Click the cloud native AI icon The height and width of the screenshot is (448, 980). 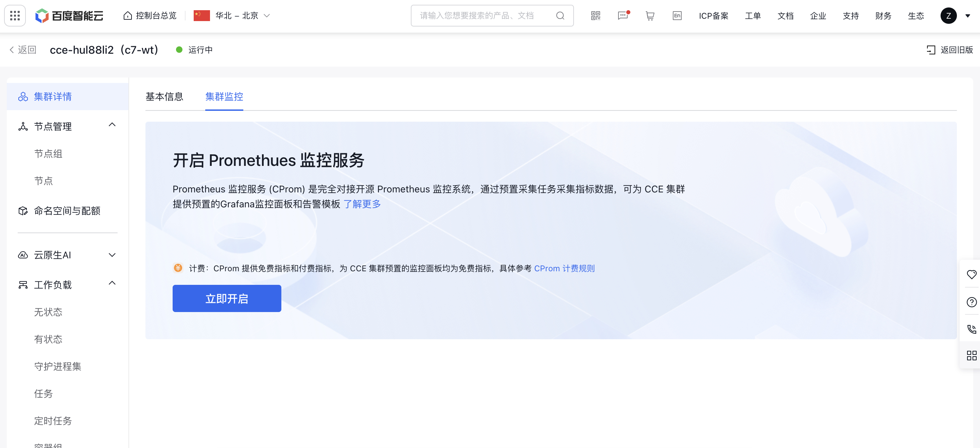pyautogui.click(x=23, y=255)
